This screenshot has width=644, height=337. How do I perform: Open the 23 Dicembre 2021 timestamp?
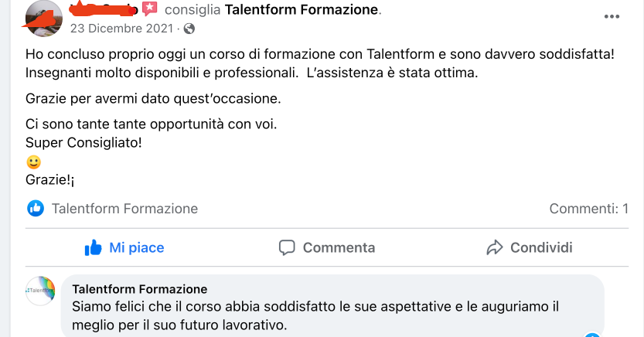[x=123, y=29]
